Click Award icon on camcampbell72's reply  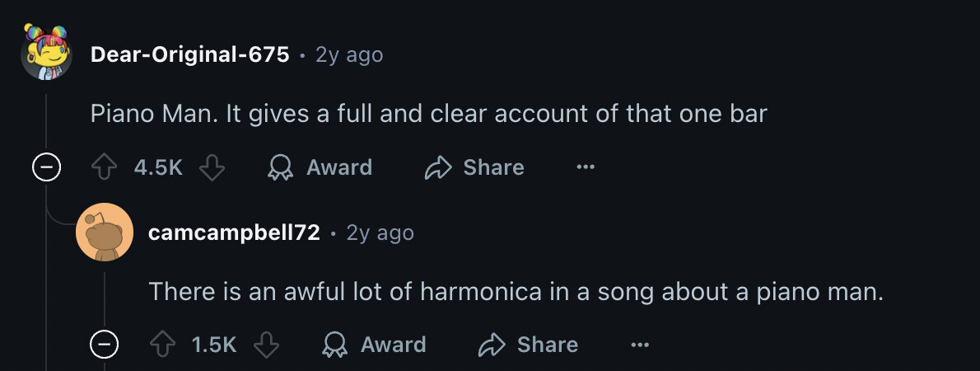[334, 345]
